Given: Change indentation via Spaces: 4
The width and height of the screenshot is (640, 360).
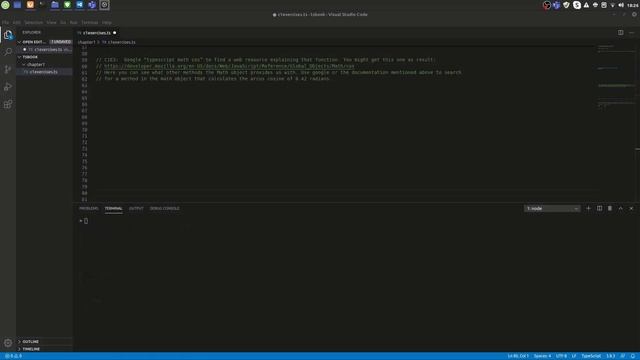Looking at the screenshot, I should pyautogui.click(x=542, y=356).
